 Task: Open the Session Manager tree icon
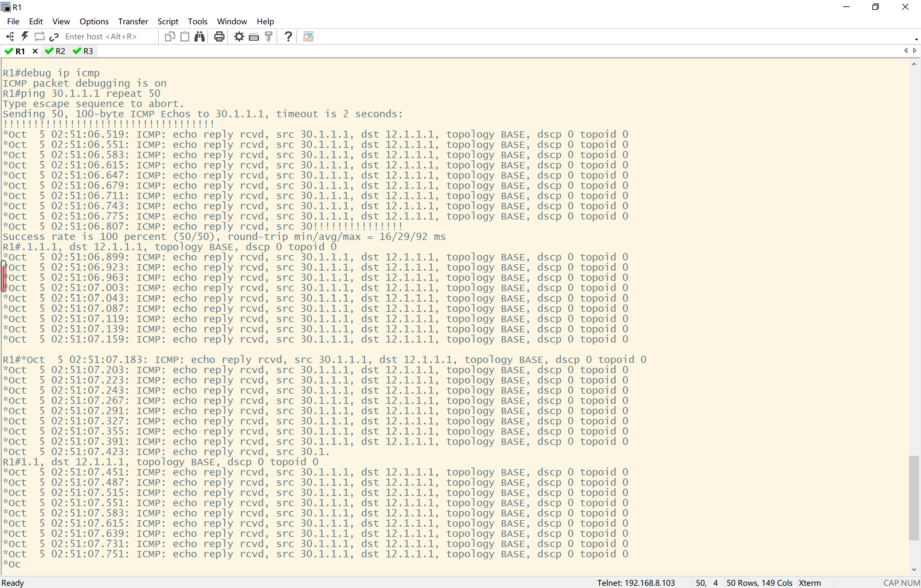coord(10,36)
